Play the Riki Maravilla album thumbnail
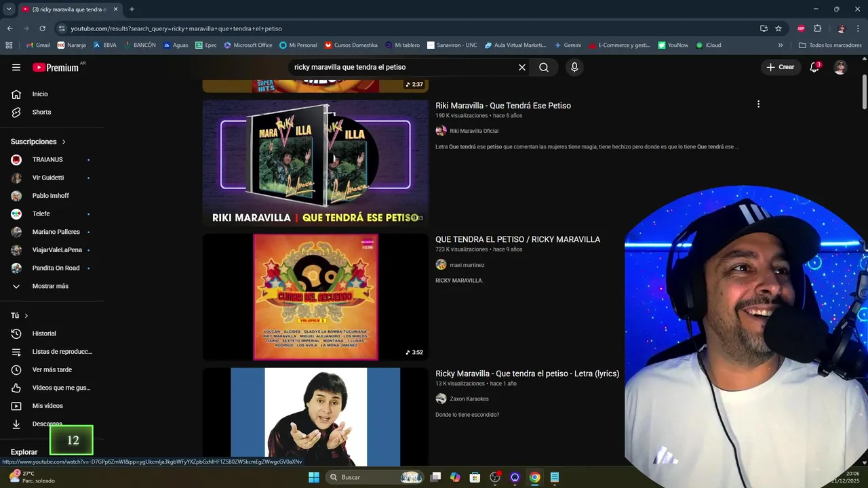 (x=315, y=163)
